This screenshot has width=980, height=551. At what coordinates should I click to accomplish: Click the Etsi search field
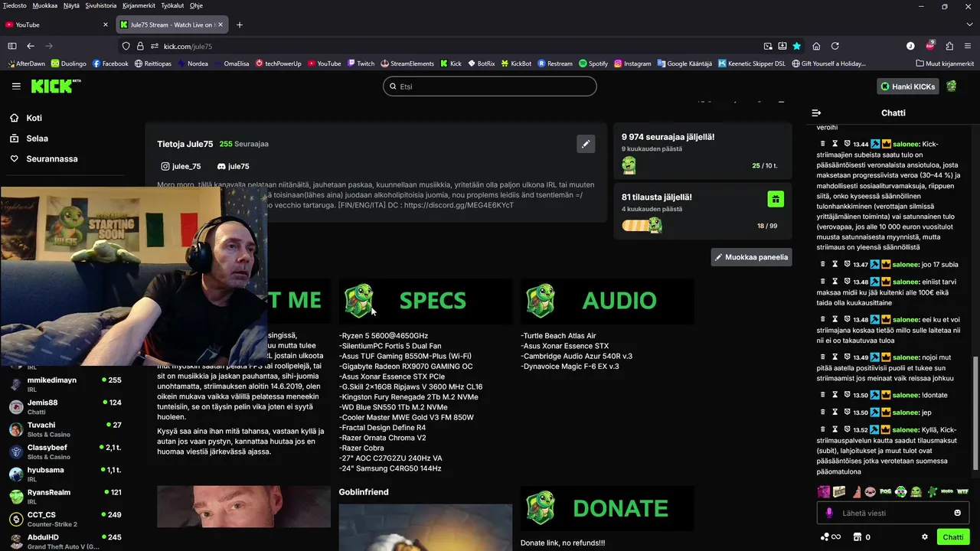tap(490, 86)
